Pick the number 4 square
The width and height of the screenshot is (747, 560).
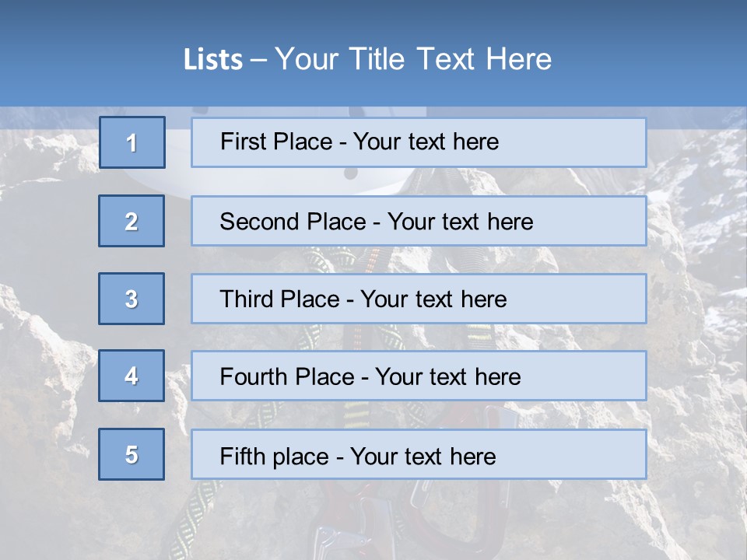point(132,376)
